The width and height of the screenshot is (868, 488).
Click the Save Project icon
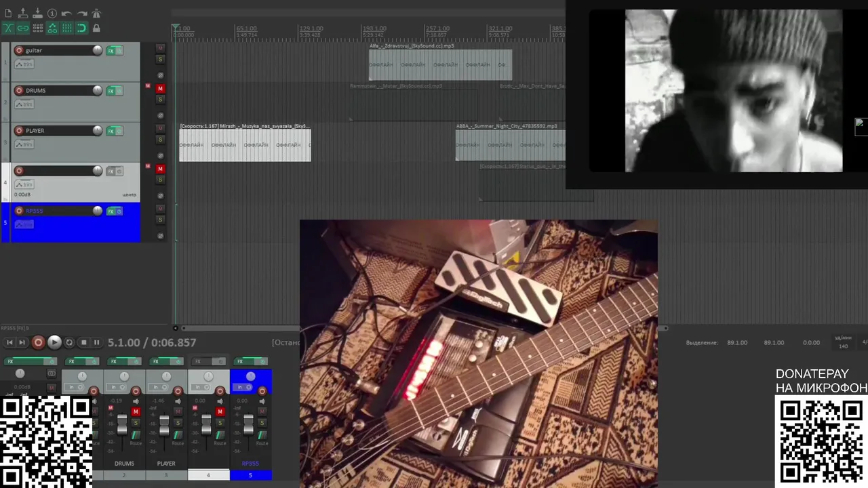point(37,14)
